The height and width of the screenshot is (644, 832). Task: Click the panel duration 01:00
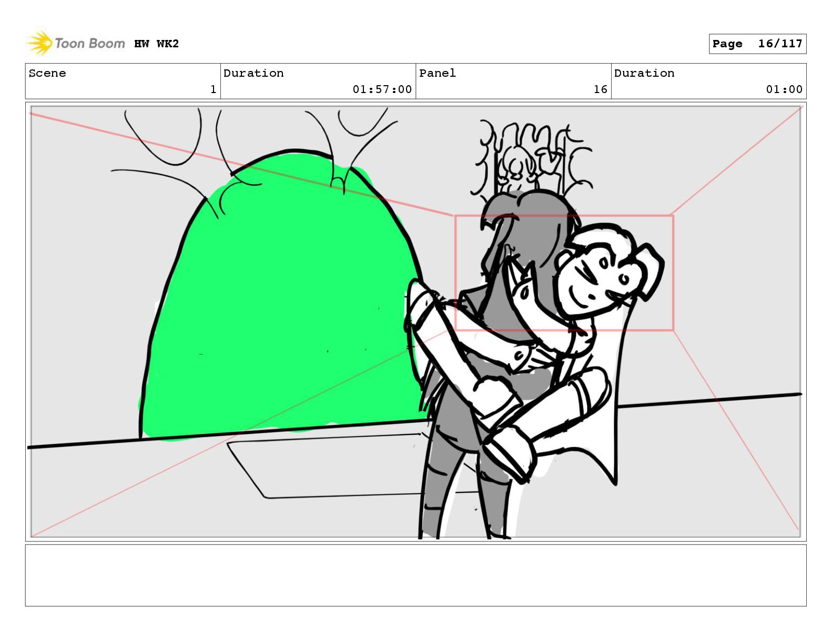[x=784, y=89]
